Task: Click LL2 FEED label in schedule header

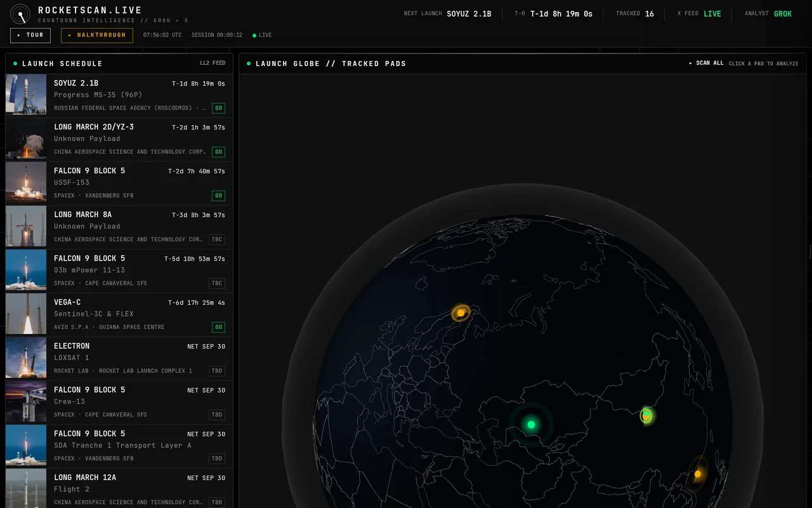Action: 213,63
